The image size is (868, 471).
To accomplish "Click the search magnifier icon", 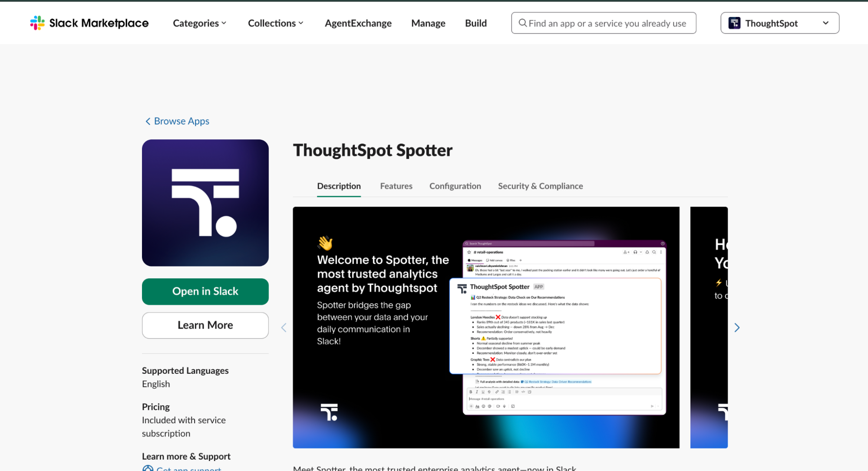I will [x=523, y=23].
